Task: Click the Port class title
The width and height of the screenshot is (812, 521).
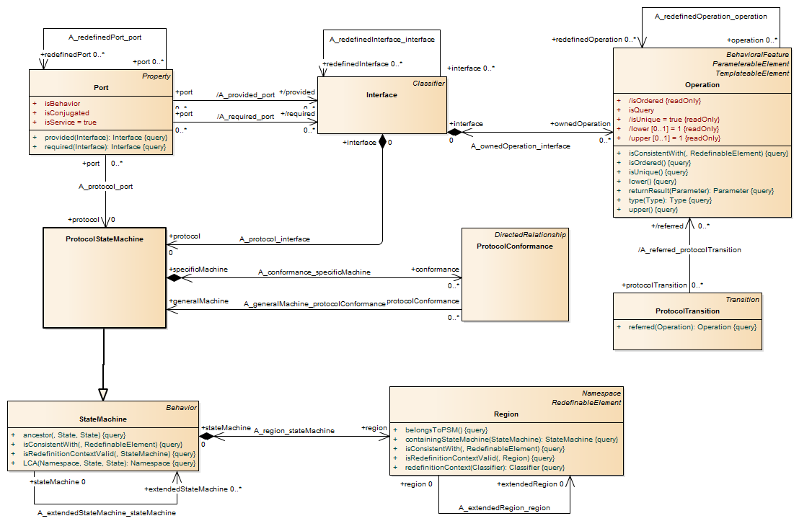Action: (x=101, y=87)
